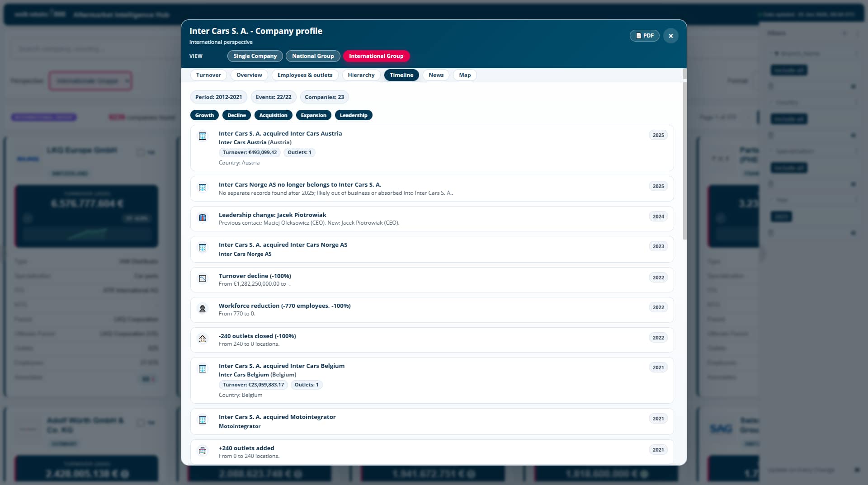Select the 2024 year badge on leadership change
868x485 pixels.
tap(658, 217)
